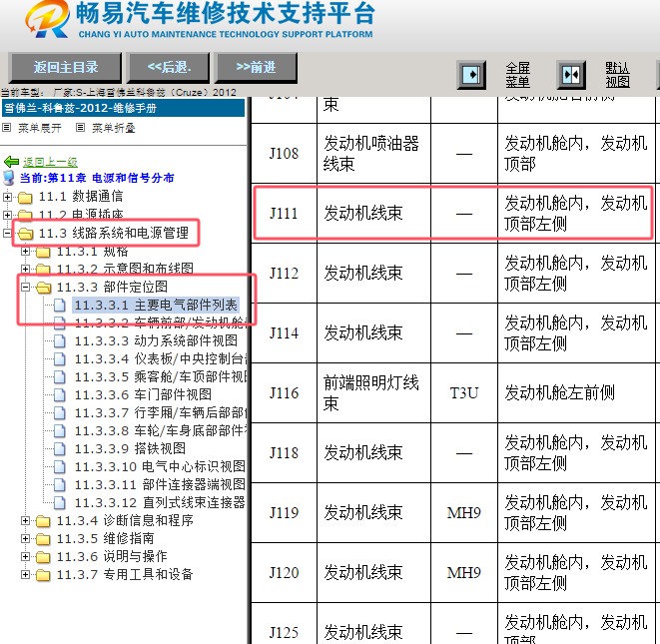Screen dimensions: 660x644
Task: Click table cell J116
Action: click(284, 393)
